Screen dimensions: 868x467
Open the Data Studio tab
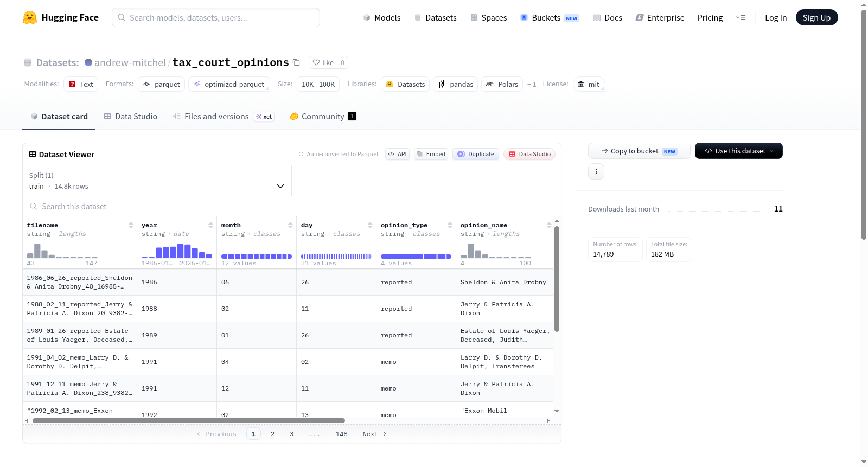(131, 117)
